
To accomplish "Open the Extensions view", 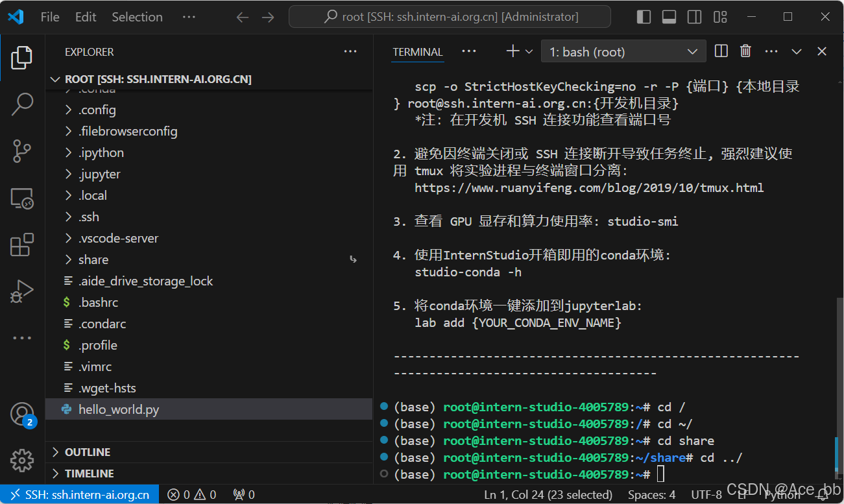I will click(22, 246).
